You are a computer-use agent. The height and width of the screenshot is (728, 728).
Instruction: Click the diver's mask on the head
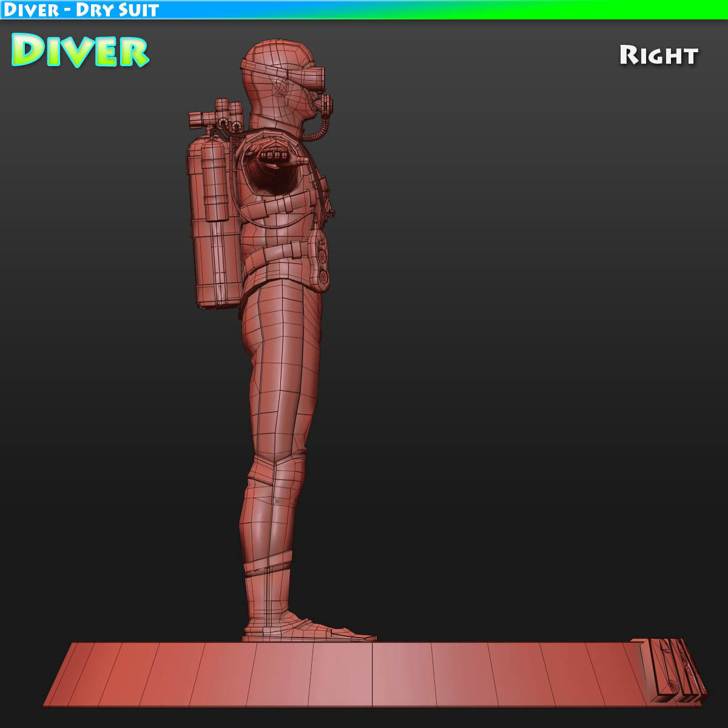coord(308,79)
